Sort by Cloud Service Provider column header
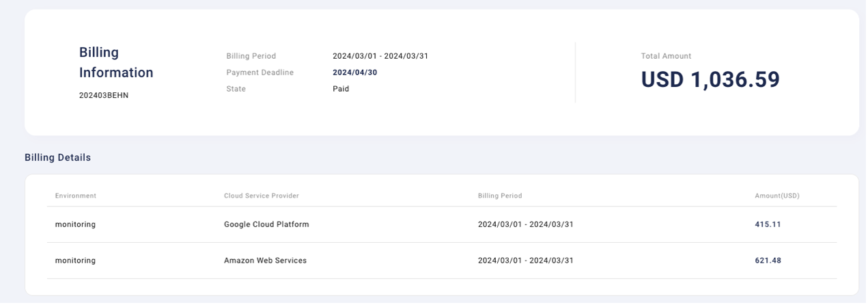Screen dimensions: 868x305 [x=262, y=196]
